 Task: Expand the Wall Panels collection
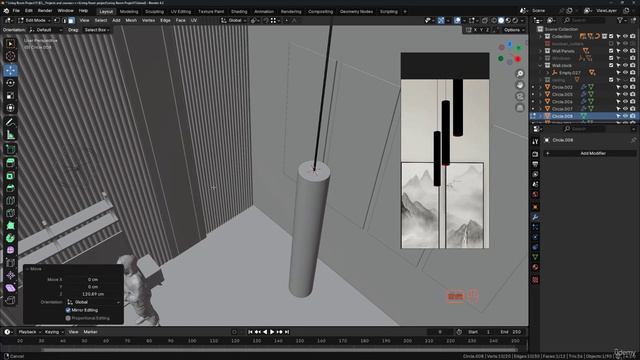point(540,51)
